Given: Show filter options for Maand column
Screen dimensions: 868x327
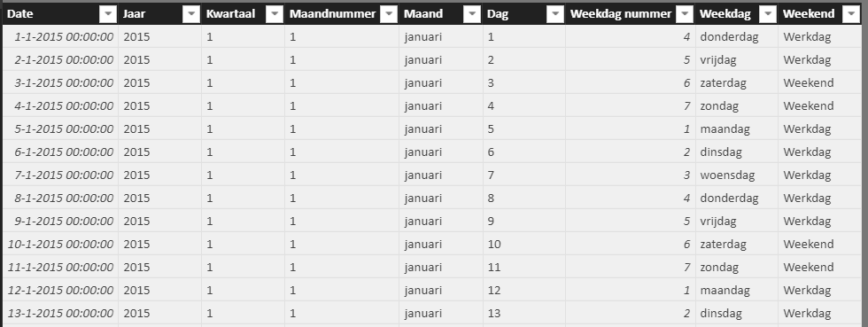Looking at the screenshot, I should click(x=471, y=14).
